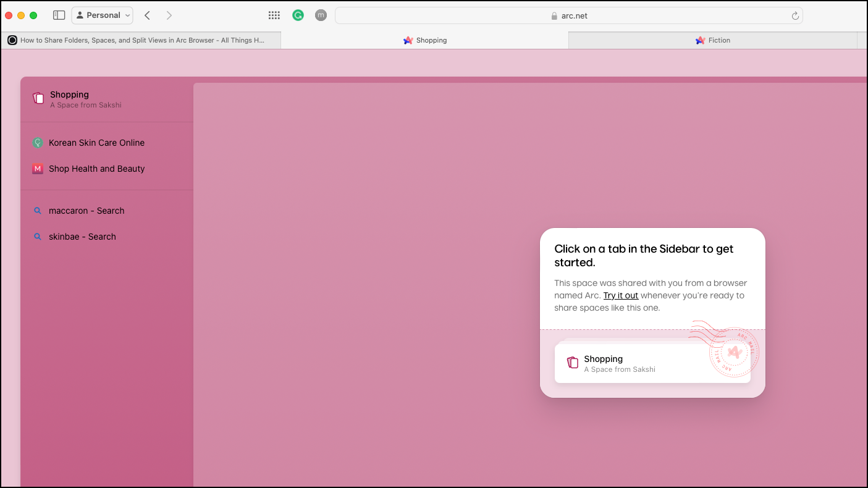This screenshot has width=868, height=488.
Task: Click the lock icon in address bar
Action: click(x=555, y=16)
